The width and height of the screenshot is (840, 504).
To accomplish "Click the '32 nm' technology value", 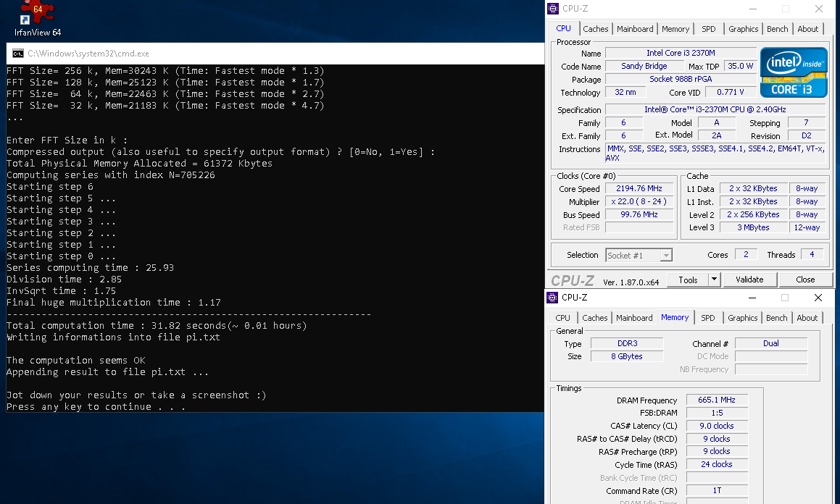I will point(625,92).
